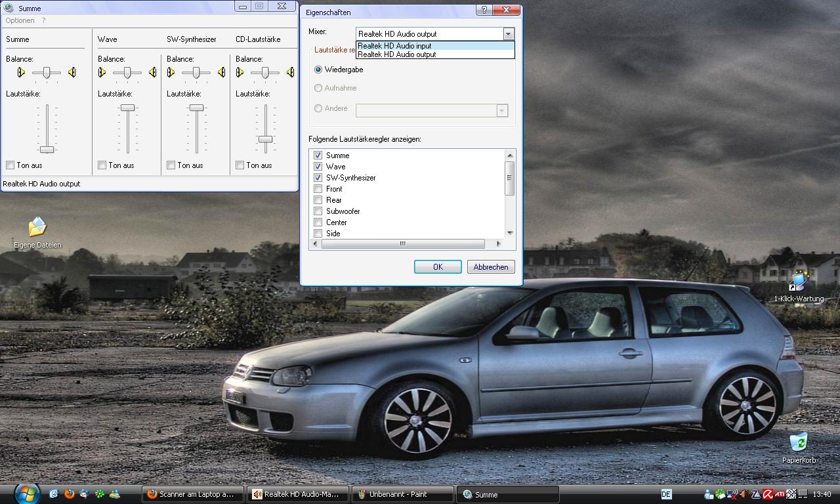The image size is (840, 504).
Task: Choose Realtek HD Audio input option
Action: (435, 46)
